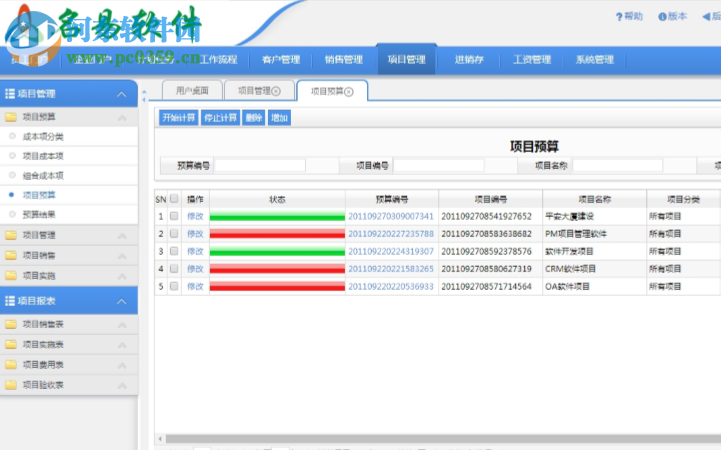Image resolution: width=721 pixels, height=450 pixels.
Task: Open the 工资管理 top menu
Action: [x=532, y=60]
